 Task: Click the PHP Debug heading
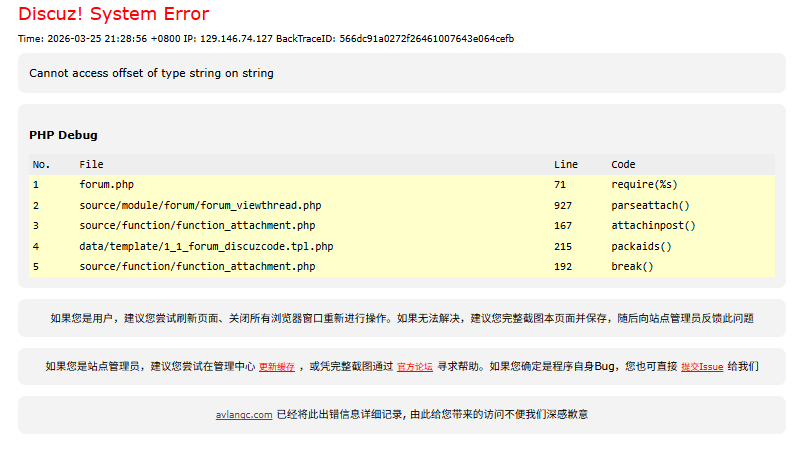point(63,135)
